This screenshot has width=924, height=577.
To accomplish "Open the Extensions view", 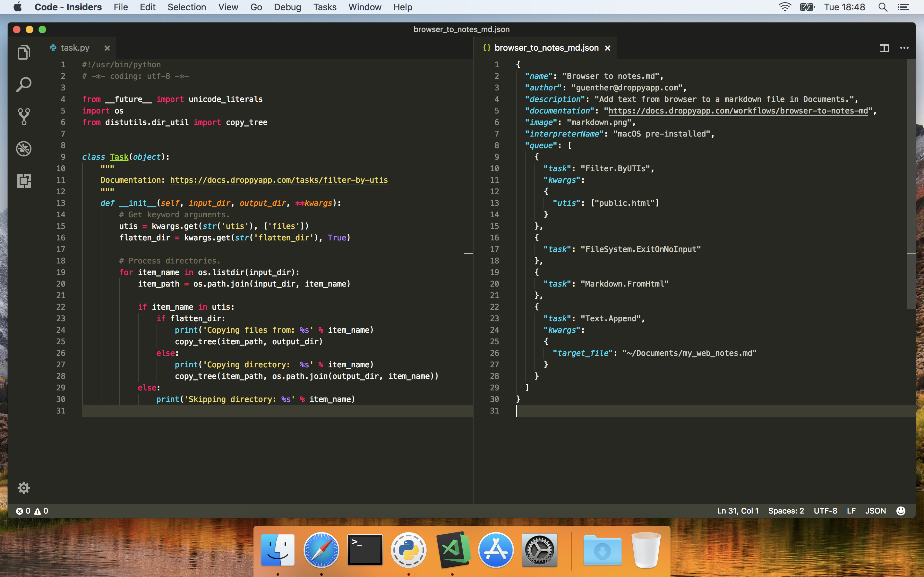I will [x=24, y=180].
